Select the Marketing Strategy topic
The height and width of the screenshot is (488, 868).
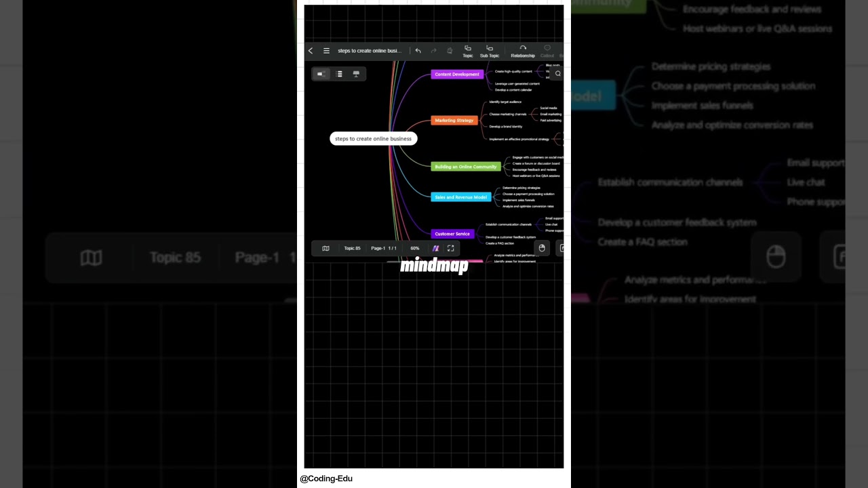(454, 120)
